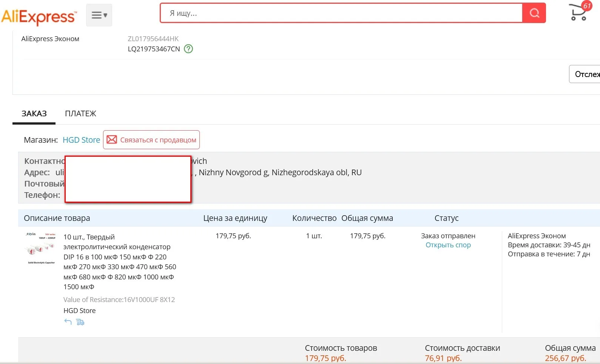Open the solid electrolytic capacitor product title
The width and height of the screenshot is (600, 364).
(x=120, y=262)
